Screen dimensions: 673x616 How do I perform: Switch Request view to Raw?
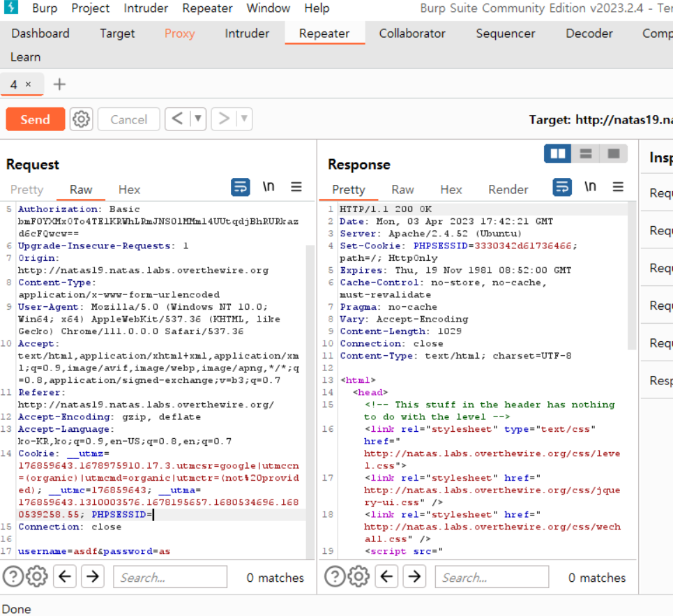pos(81,190)
